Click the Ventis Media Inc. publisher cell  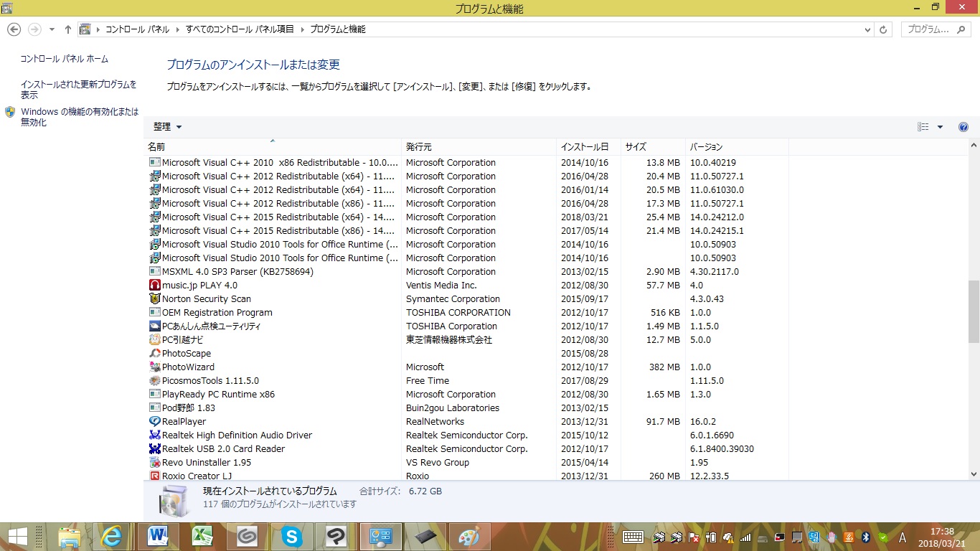441,286
